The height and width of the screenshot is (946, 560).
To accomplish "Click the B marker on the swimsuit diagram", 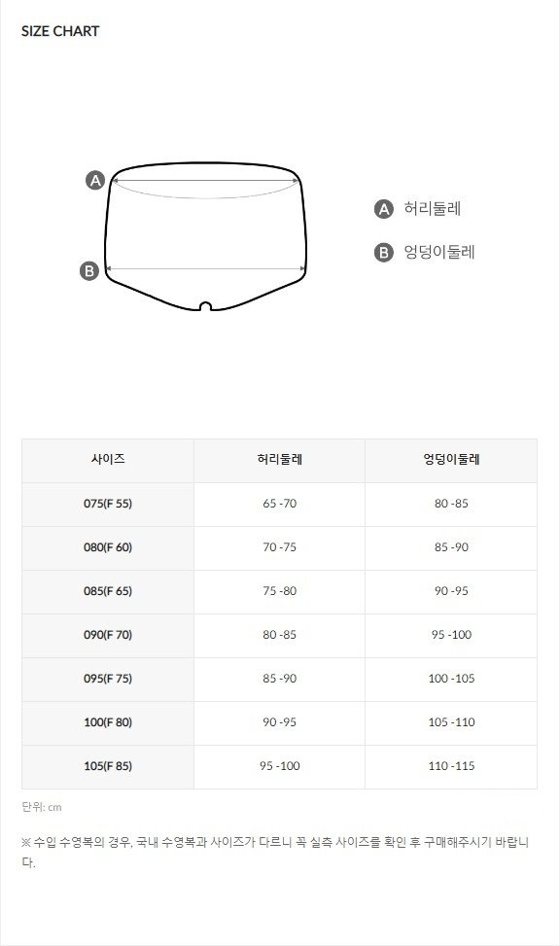I will pyautogui.click(x=89, y=270).
